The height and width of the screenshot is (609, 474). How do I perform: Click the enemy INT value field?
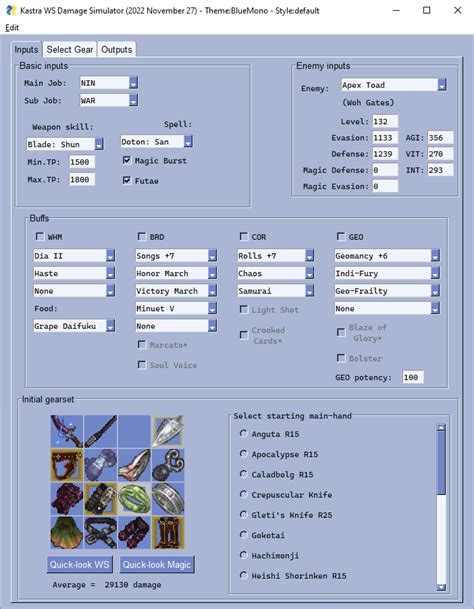pos(440,170)
